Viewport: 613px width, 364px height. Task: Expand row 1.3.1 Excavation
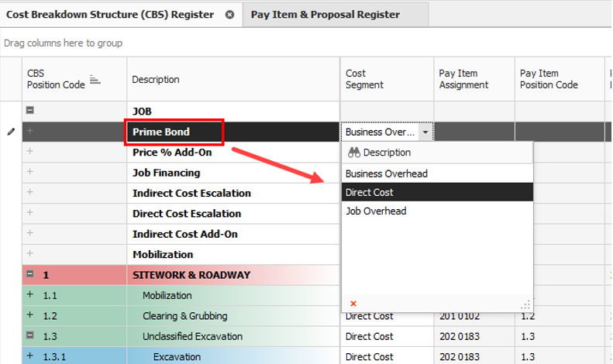(29, 355)
